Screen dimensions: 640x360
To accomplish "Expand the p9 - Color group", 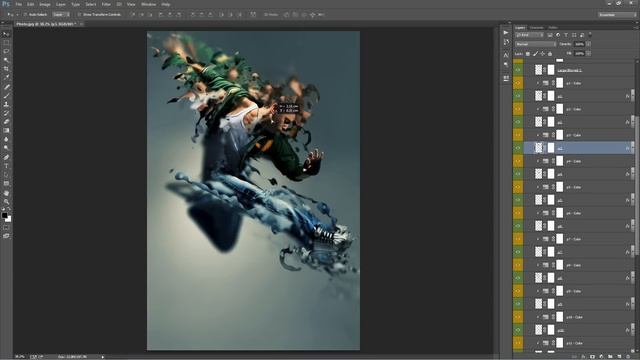I will click(x=538, y=291).
